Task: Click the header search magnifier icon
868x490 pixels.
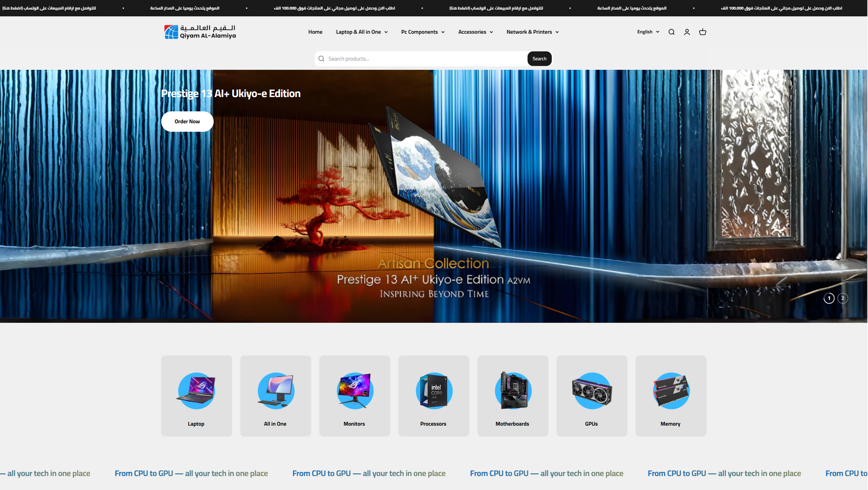Action: pyautogui.click(x=671, y=32)
